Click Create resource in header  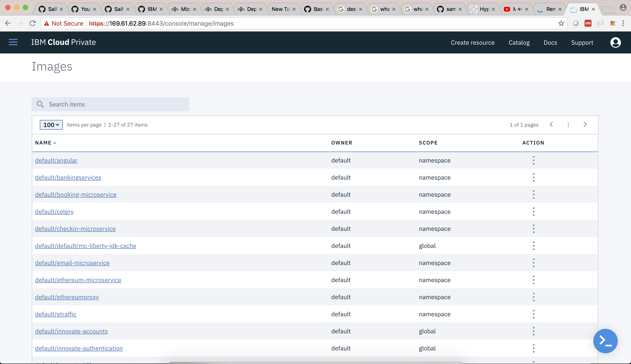pyautogui.click(x=472, y=42)
